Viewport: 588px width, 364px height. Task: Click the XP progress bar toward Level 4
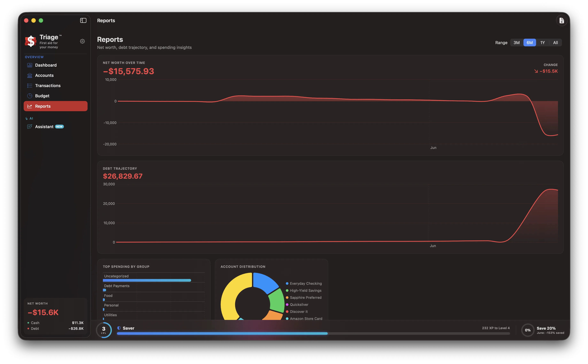coord(313,333)
